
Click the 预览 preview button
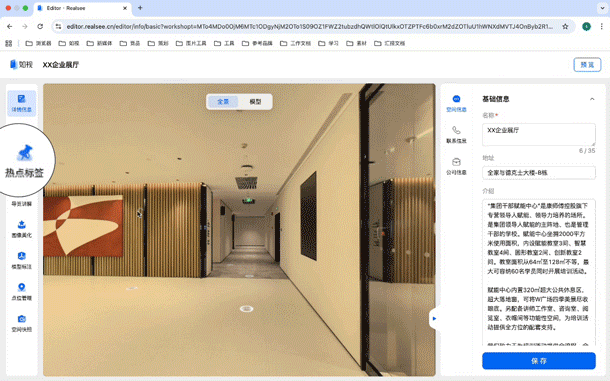[x=587, y=65]
